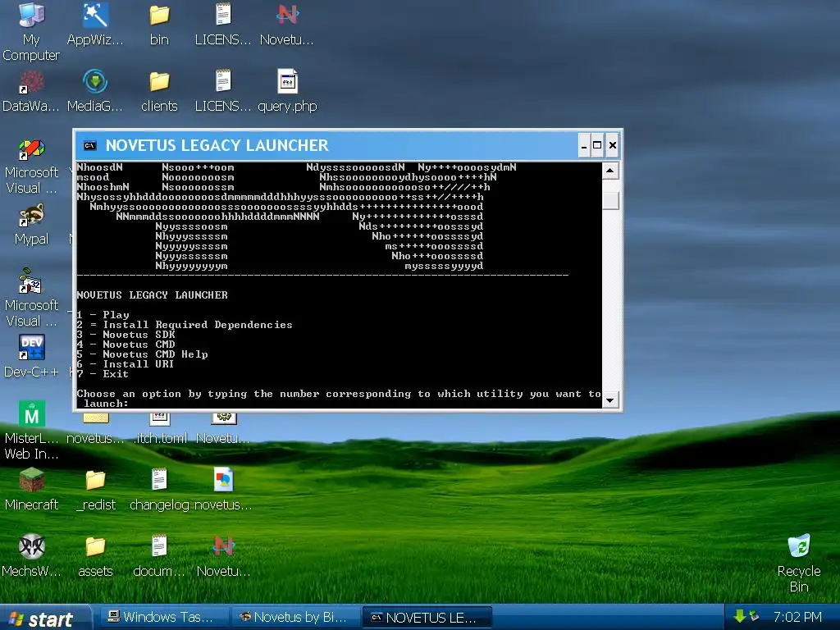Click the '6 - Install URI' line
840x630 pixels.
[x=126, y=364]
